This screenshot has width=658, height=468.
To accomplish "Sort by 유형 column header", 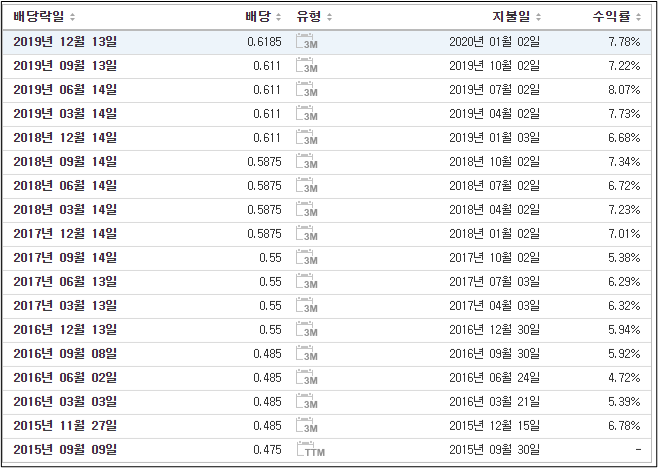I will (x=314, y=17).
